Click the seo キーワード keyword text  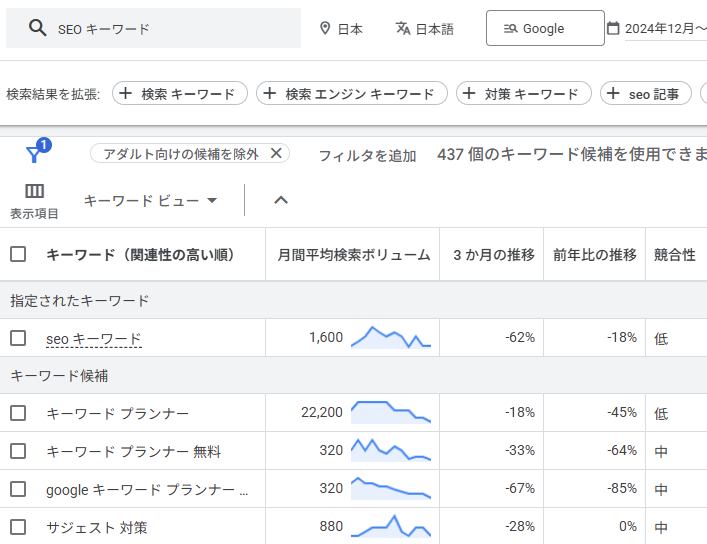click(x=94, y=339)
